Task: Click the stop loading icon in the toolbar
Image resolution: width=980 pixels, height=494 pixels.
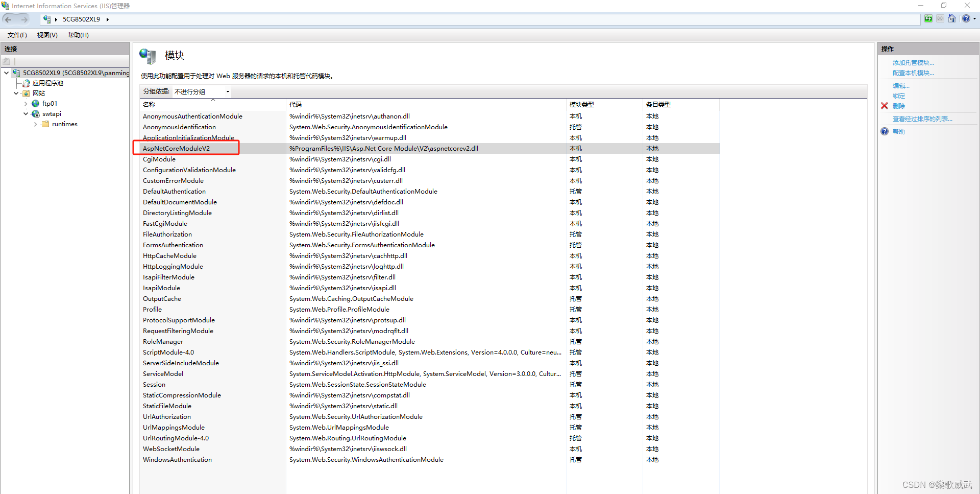Action: (x=940, y=19)
